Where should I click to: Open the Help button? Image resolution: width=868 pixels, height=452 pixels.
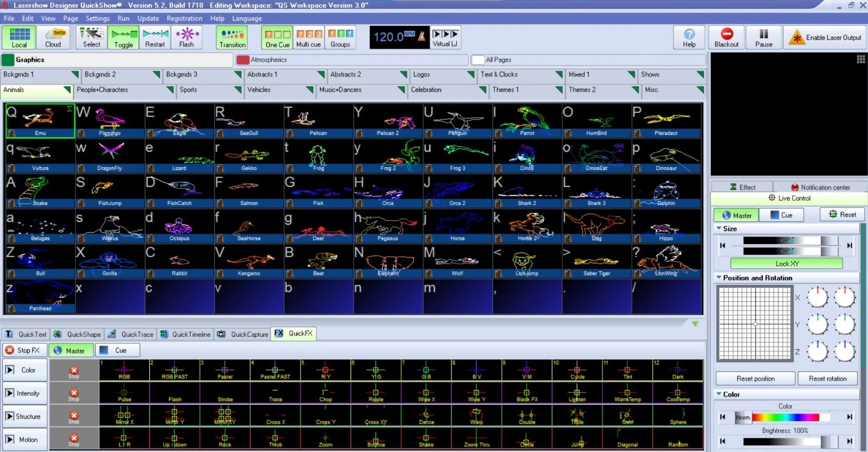point(689,37)
